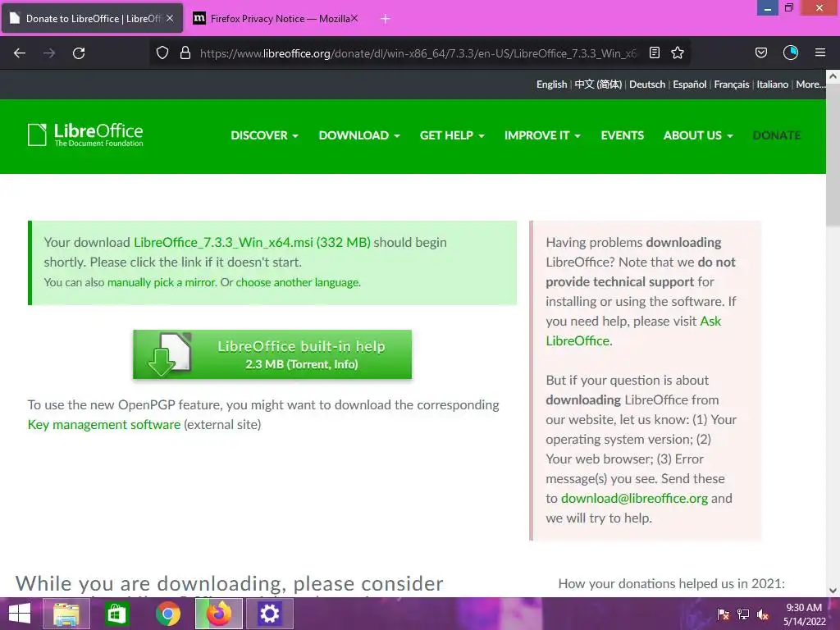This screenshot has height=630, width=840.
Task: Switch language to Deutsch
Action: click(647, 84)
